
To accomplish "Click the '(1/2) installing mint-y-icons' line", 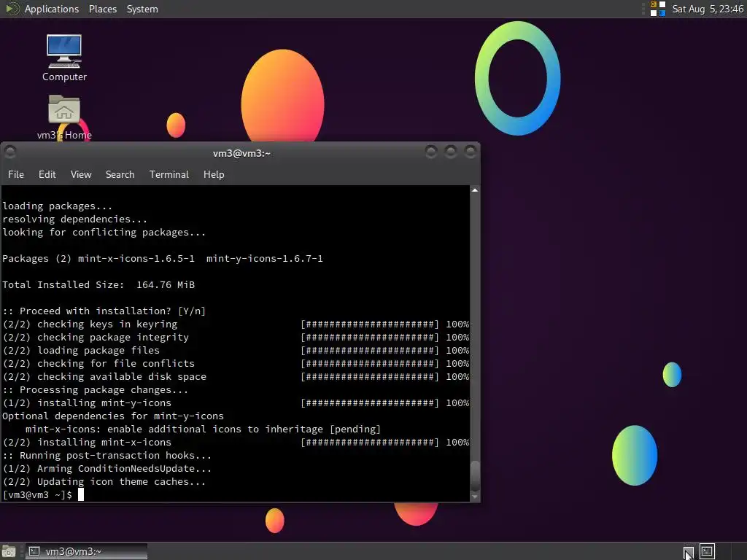I will tap(87, 402).
